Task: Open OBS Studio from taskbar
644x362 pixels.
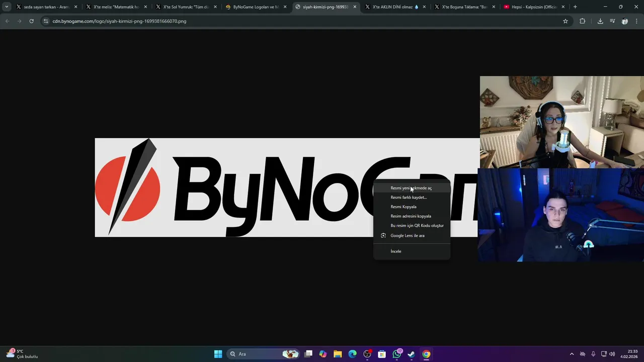Action: pyautogui.click(x=367, y=354)
